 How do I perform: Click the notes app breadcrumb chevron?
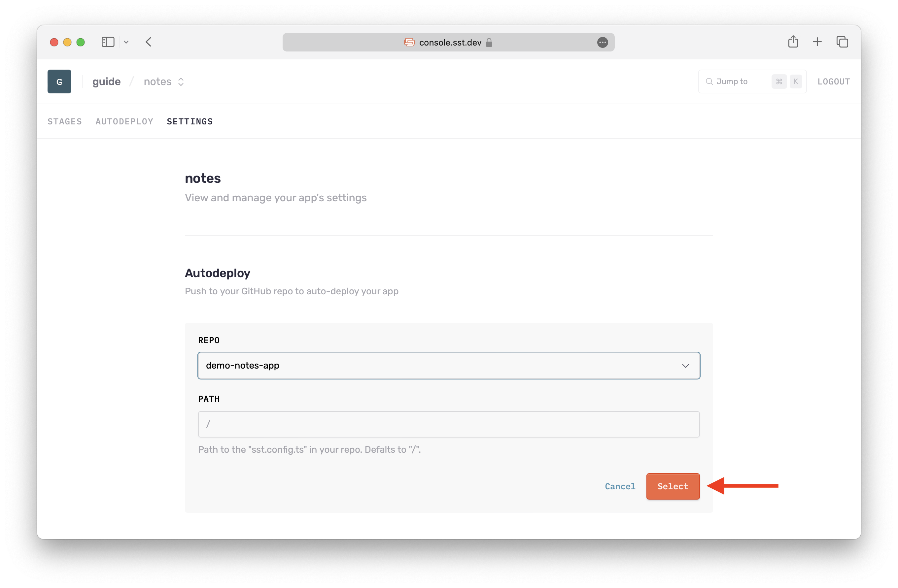181,82
